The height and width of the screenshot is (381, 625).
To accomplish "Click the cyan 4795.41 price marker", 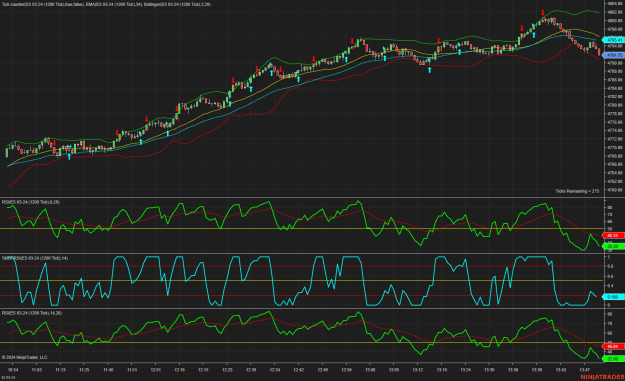I will coord(614,40).
